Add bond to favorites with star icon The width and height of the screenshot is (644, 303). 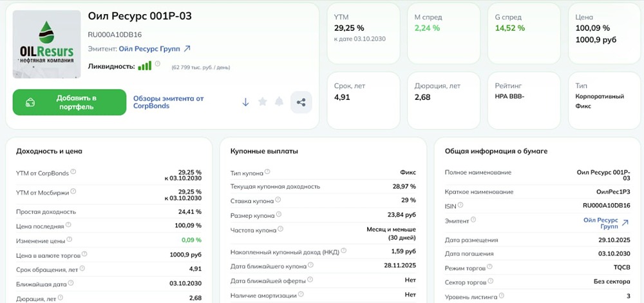click(263, 102)
